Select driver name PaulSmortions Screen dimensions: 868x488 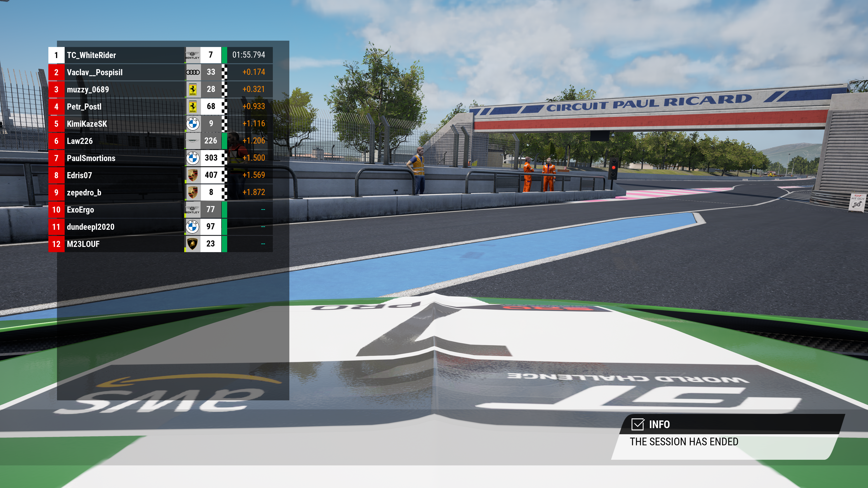[x=91, y=158]
